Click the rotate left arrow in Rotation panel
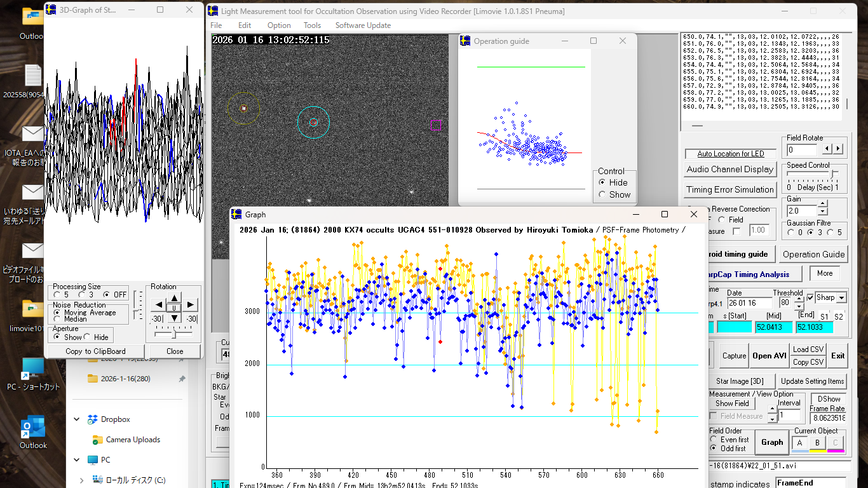This screenshot has width=868, height=488. coord(159,306)
